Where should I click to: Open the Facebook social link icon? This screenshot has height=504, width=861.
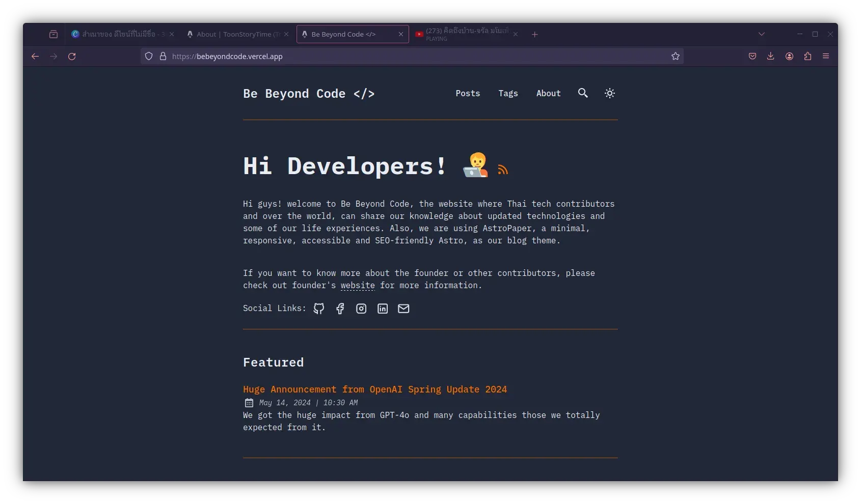pos(340,309)
